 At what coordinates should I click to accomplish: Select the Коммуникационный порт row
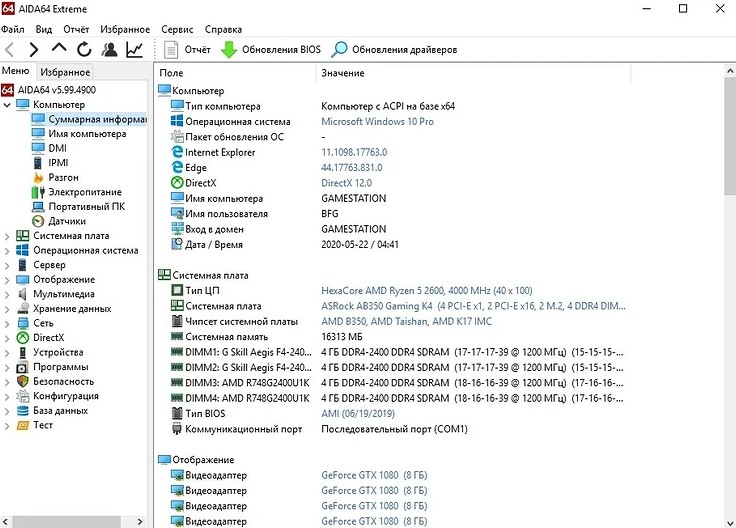(x=319, y=429)
